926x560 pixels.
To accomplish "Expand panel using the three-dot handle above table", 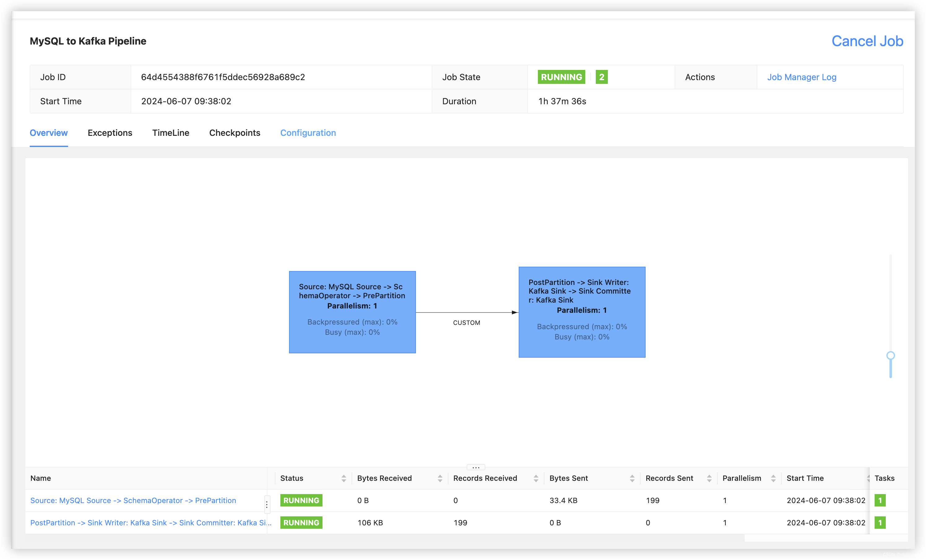I will (x=476, y=467).
